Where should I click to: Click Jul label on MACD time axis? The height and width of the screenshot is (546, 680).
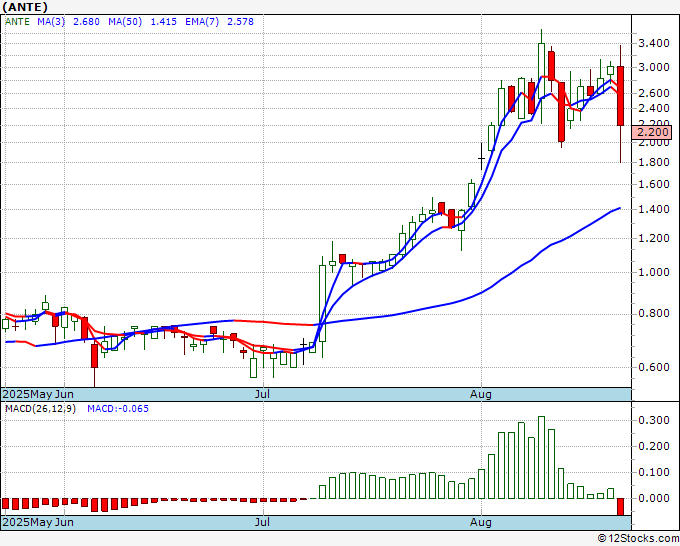pyautogui.click(x=262, y=522)
